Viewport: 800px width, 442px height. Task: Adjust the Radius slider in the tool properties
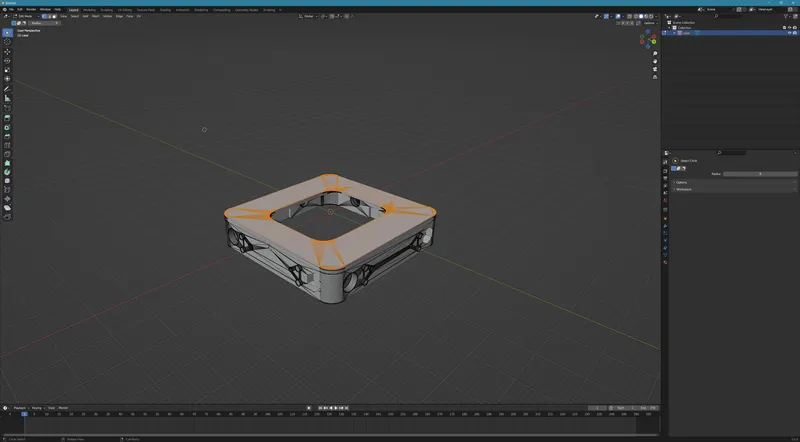coord(760,174)
